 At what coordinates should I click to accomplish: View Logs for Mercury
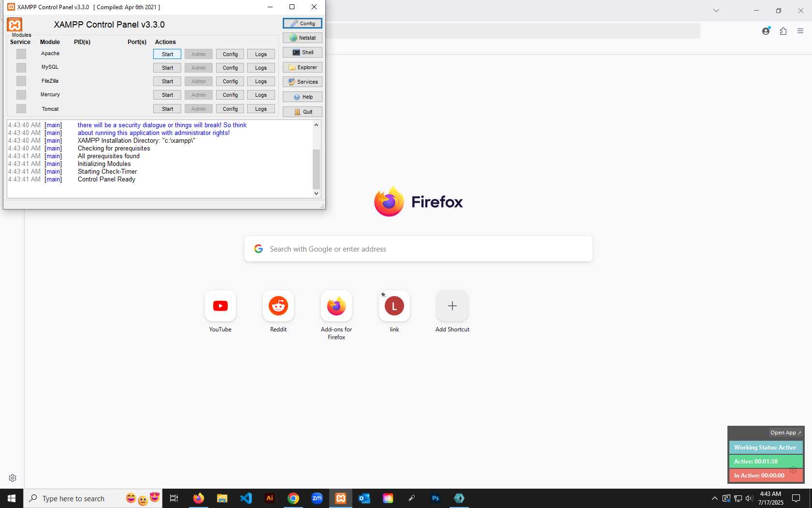point(261,95)
